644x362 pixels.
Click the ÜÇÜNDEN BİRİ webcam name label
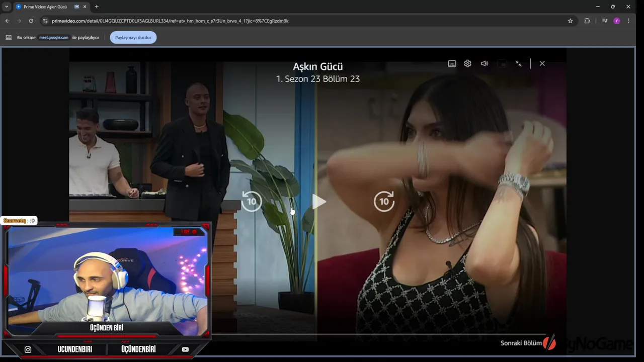pyautogui.click(x=107, y=328)
